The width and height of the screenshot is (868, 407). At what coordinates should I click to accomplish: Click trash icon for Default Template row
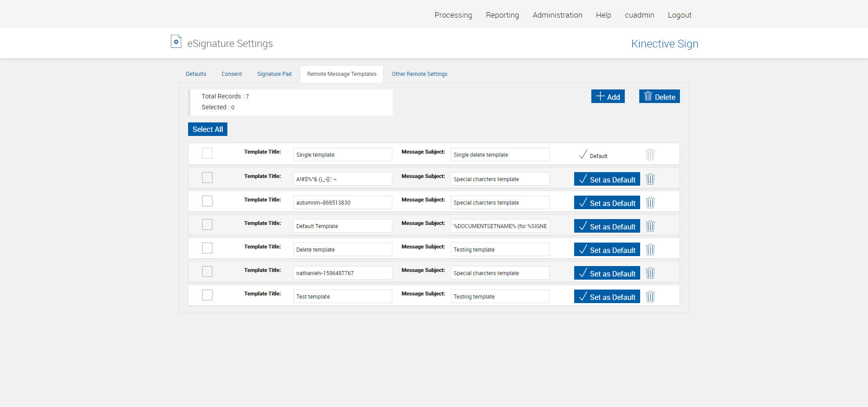(x=650, y=226)
